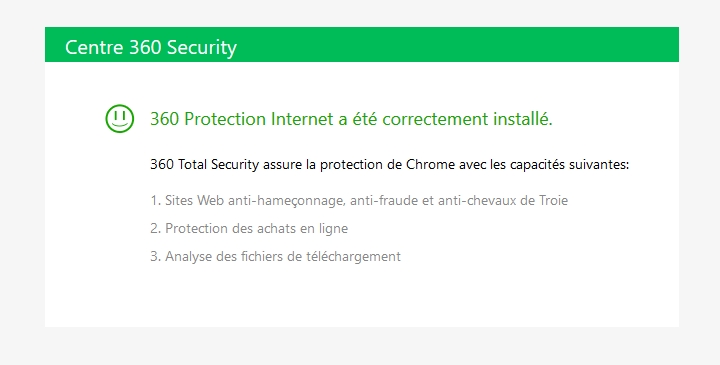Click blank white panel area below the list

point(362,298)
